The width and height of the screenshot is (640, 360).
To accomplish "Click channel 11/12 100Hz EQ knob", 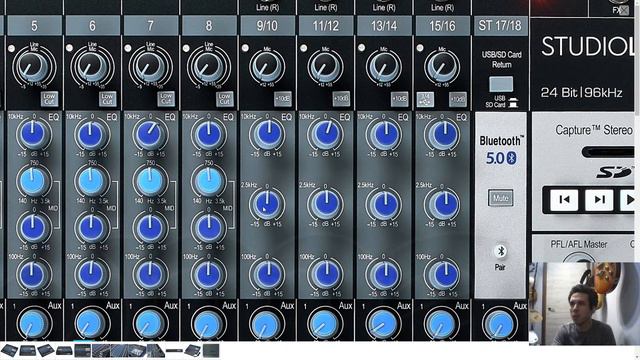I will tap(325, 274).
